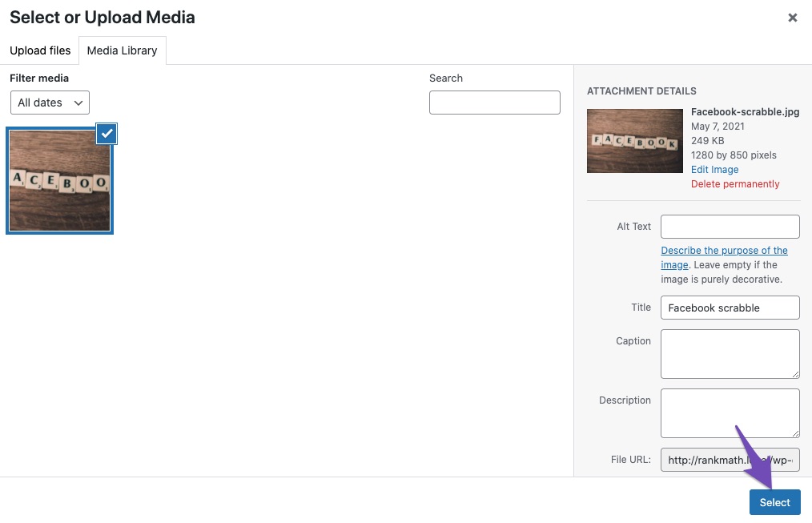Click the Title field showing Facebook scrabble
This screenshot has height=523, width=812.
coord(730,308)
